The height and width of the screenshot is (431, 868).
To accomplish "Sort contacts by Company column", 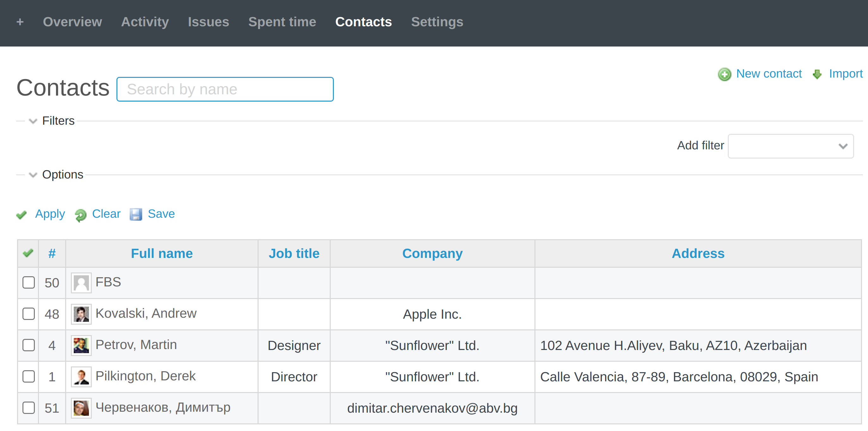I will [432, 253].
